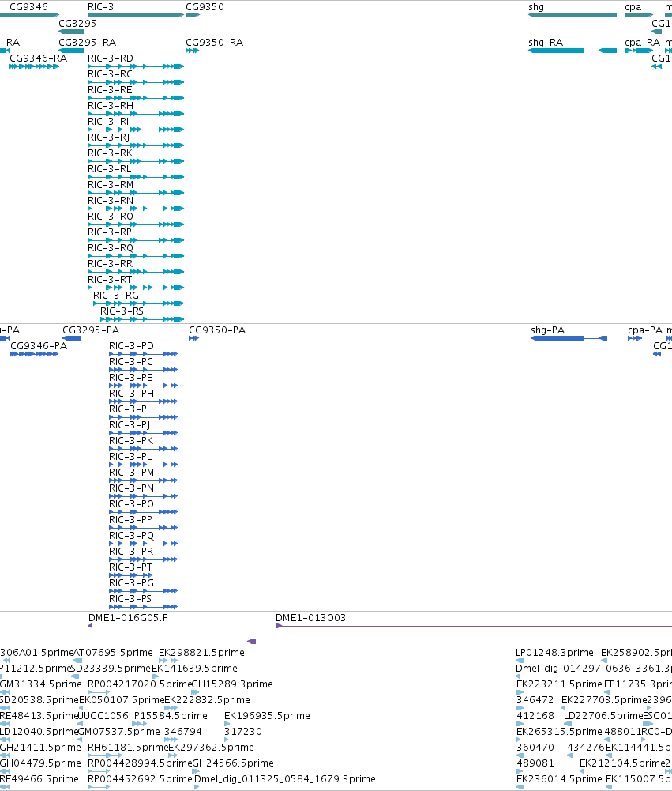Image resolution: width=672 pixels, height=791 pixels.
Task: Select protein RIC-3-PS
Action: (143, 606)
